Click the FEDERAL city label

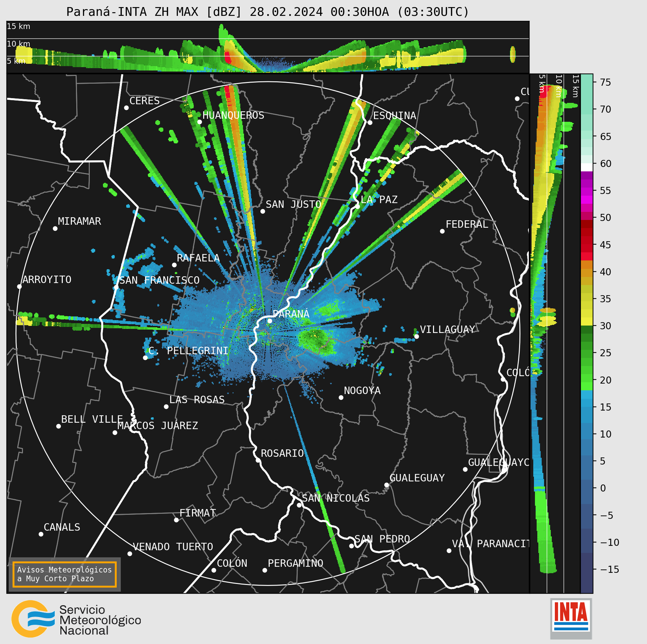(x=467, y=224)
